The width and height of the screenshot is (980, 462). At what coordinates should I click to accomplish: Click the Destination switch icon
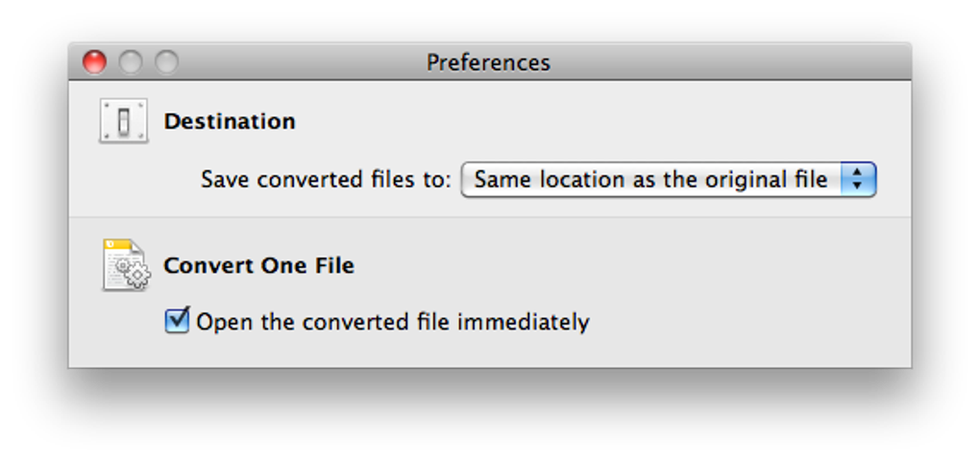coord(124,122)
